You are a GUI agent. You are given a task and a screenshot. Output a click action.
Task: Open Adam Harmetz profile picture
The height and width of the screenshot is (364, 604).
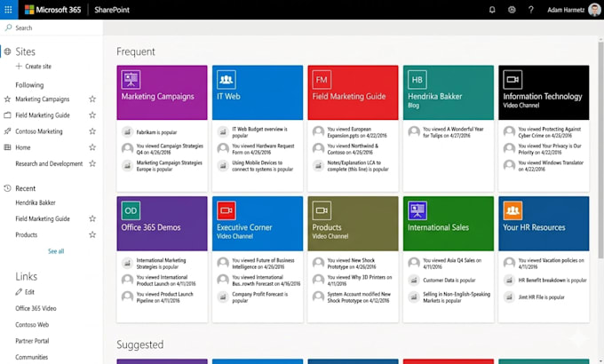594,10
